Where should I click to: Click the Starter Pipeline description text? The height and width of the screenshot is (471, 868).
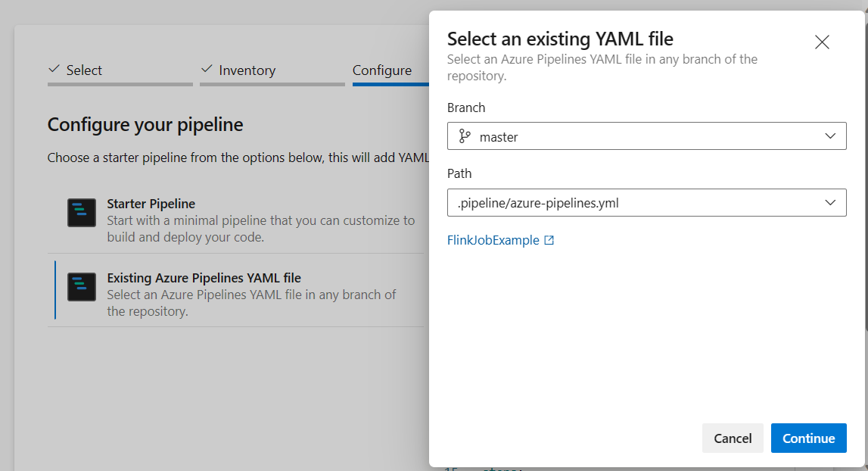click(261, 229)
